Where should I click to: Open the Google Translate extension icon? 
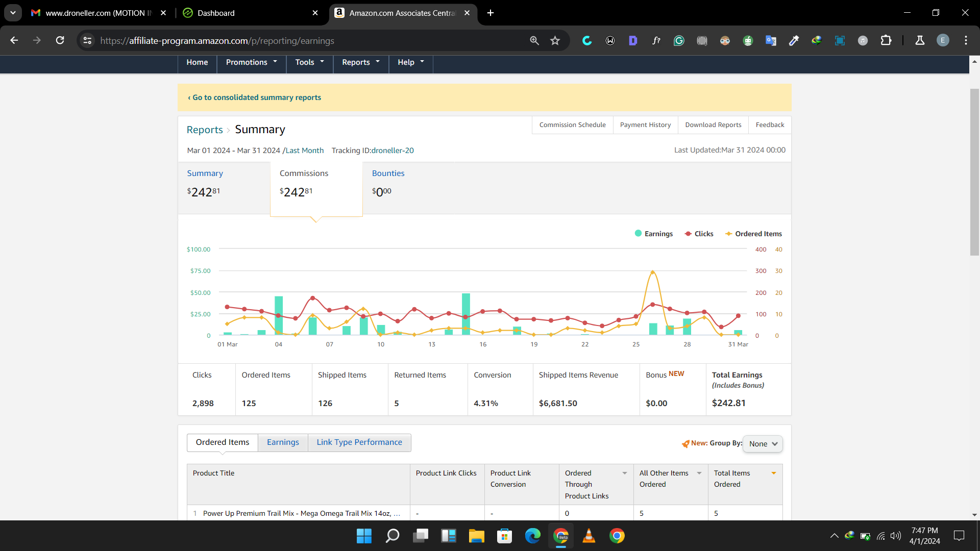[771, 40]
